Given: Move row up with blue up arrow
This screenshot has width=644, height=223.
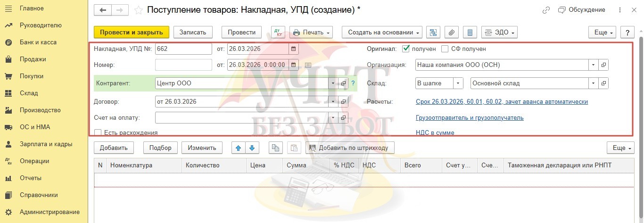Looking at the screenshot, I should tap(238, 148).
